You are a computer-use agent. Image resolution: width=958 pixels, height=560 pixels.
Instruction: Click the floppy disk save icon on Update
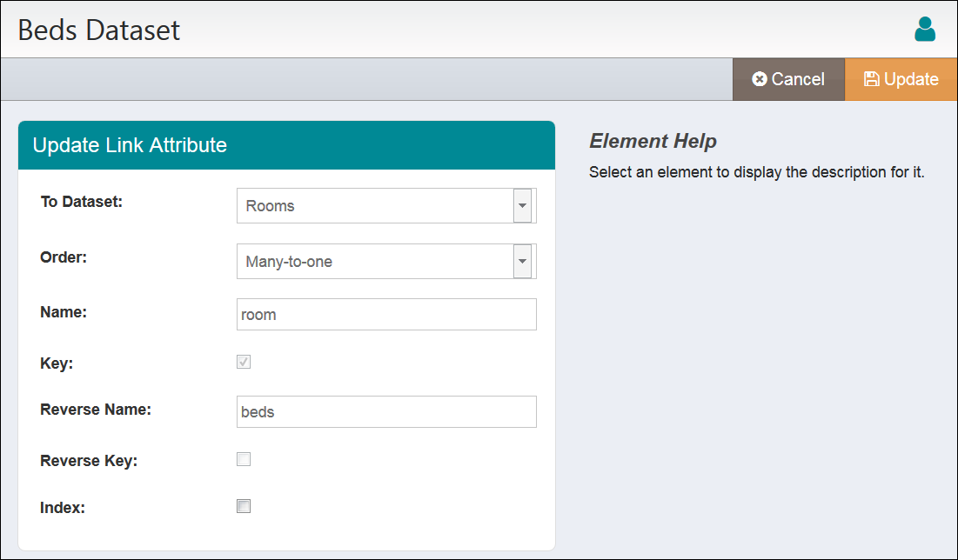871,78
